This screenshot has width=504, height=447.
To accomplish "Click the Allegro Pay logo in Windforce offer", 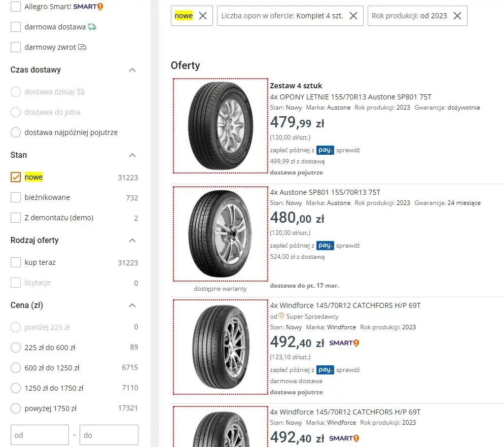I will pos(325,369).
